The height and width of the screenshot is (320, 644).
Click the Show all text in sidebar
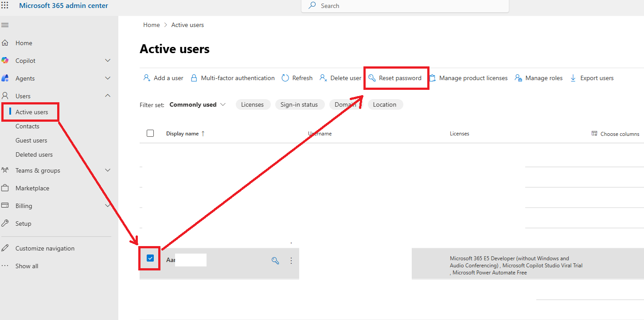pyautogui.click(x=27, y=266)
